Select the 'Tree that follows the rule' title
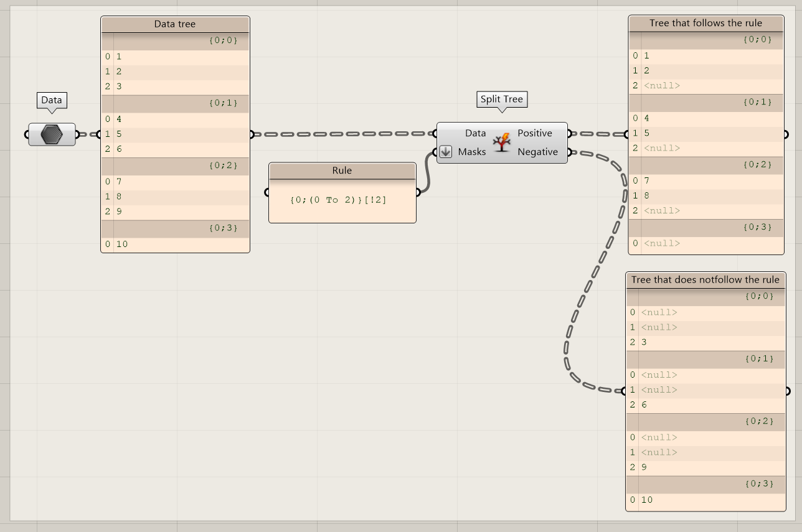This screenshot has height=532, width=802. click(x=705, y=23)
